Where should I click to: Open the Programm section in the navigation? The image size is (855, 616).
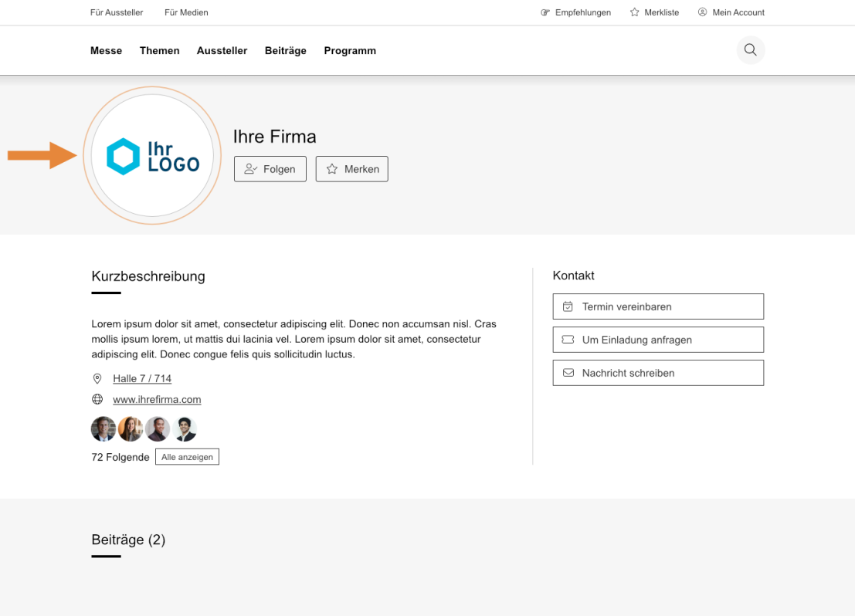350,50
